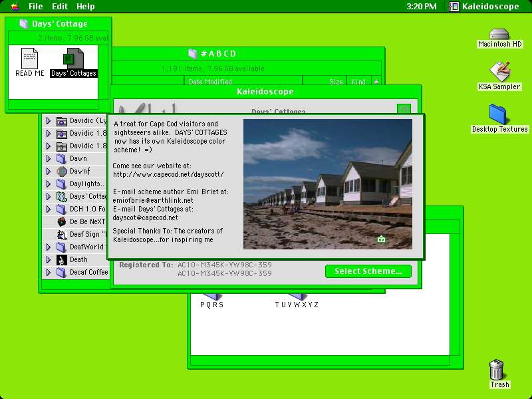Viewport: 532px width, 399px height.
Task: Select the P Q R S folder
Action: 211,301
